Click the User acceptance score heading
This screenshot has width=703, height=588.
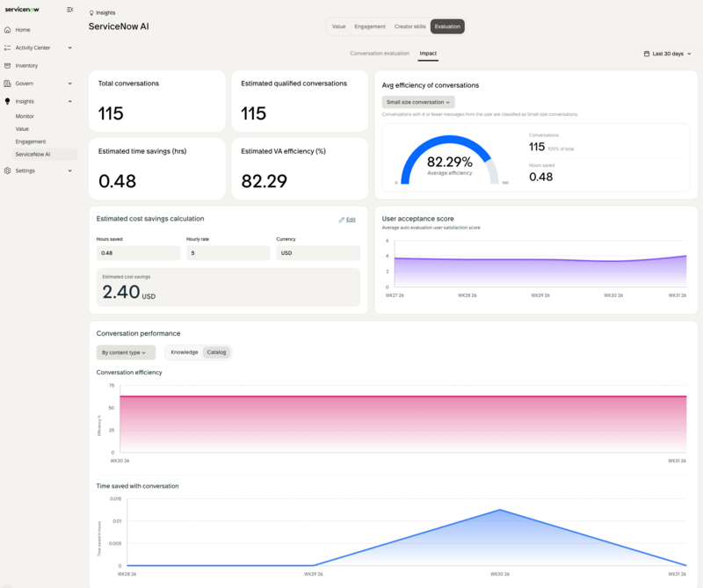pos(418,219)
